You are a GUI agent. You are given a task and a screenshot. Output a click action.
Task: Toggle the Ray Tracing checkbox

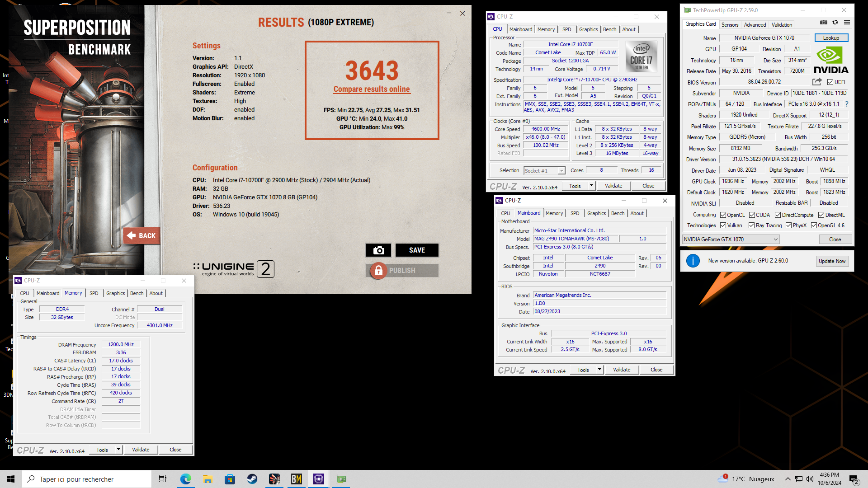[x=751, y=225]
